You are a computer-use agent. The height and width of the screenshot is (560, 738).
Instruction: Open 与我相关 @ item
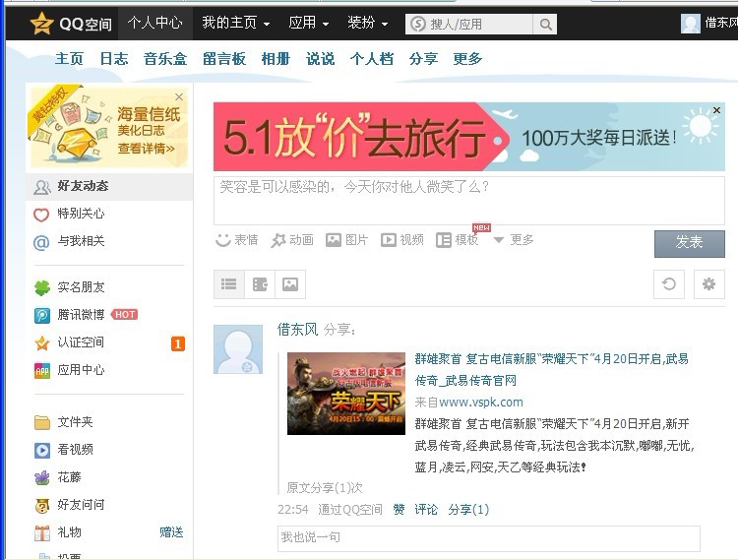tap(69, 241)
